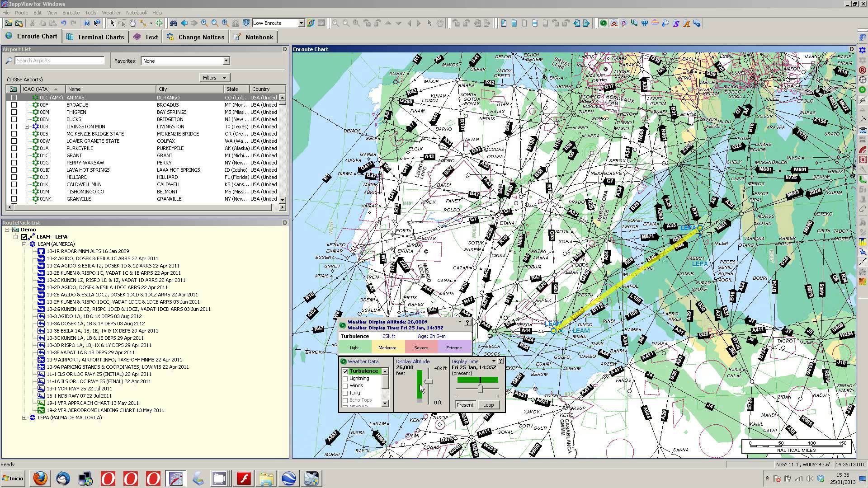Sort by the City column header
868x488 pixels.
[x=190, y=89]
